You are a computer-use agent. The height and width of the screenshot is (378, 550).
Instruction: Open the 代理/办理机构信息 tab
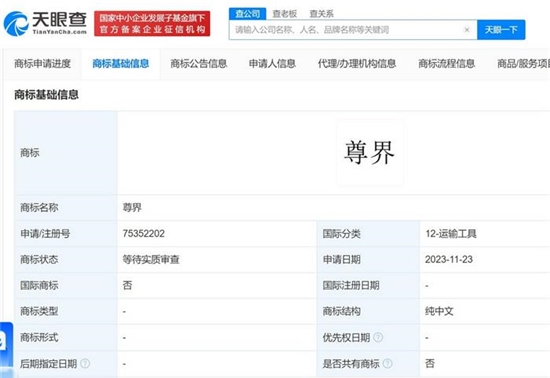click(357, 64)
